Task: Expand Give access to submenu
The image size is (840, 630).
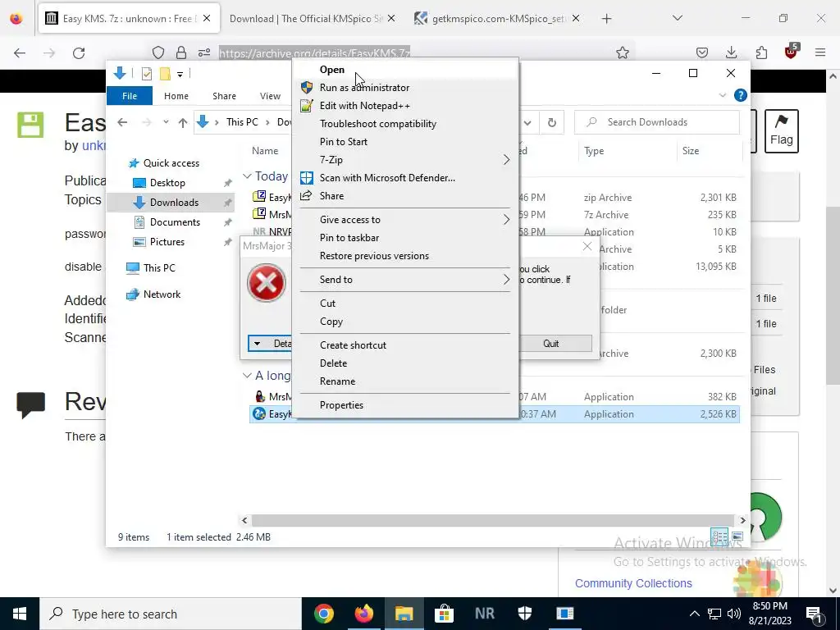Action: [404, 220]
